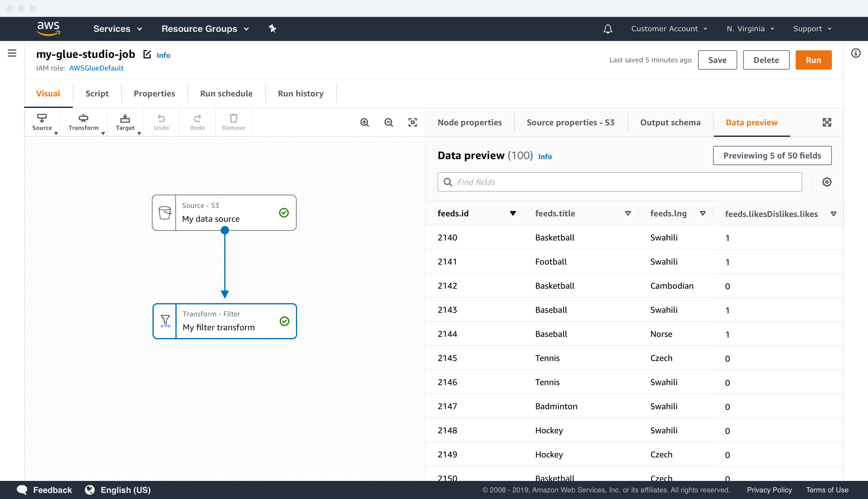Open the N. Virginia region selector

click(x=750, y=29)
